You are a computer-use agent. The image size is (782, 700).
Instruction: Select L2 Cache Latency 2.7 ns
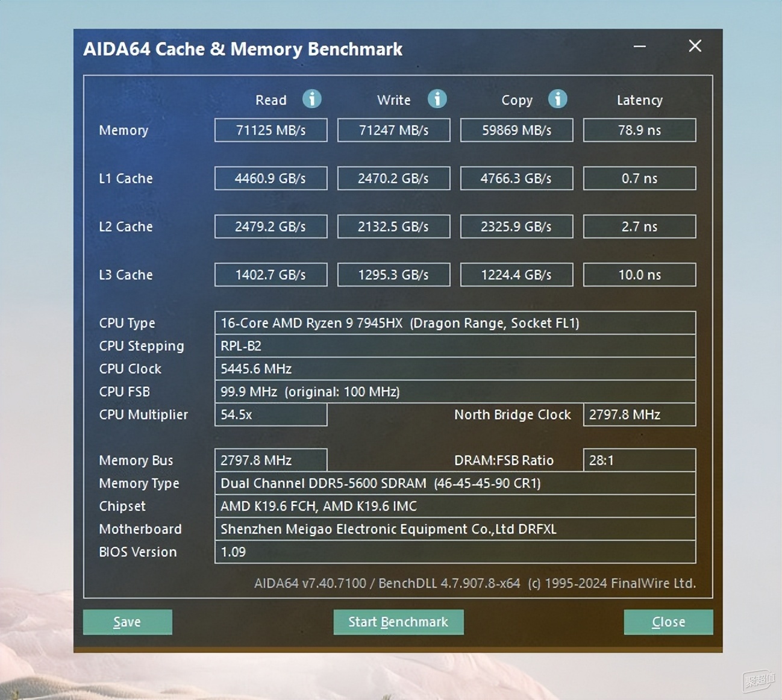pyautogui.click(x=640, y=227)
